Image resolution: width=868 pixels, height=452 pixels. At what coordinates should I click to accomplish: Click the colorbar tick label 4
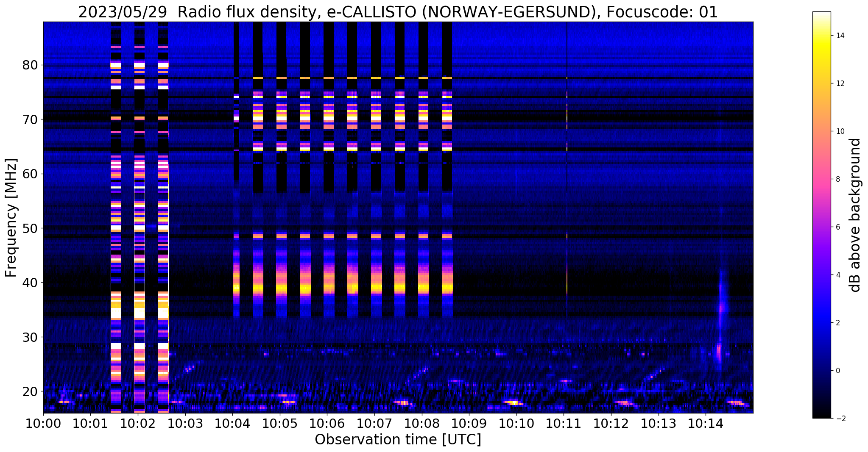tap(837, 275)
